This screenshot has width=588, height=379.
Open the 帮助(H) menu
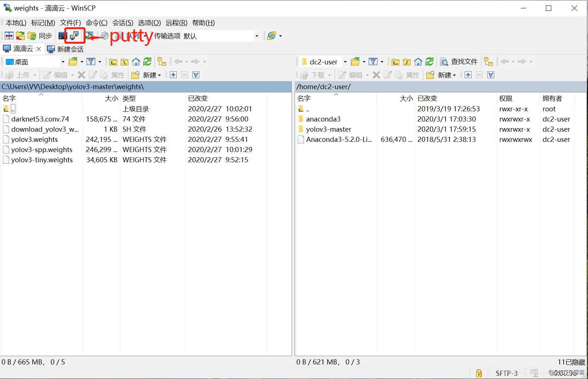(204, 23)
